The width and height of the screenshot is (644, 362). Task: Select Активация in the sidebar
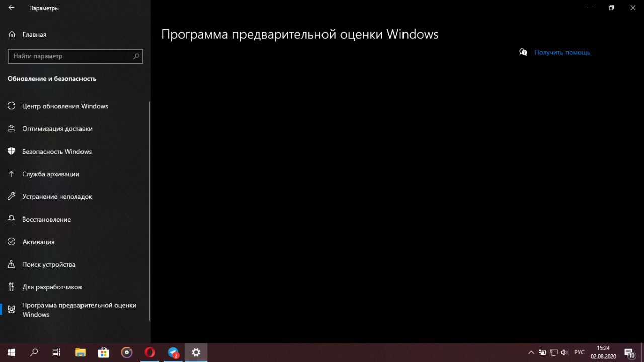pyautogui.click(x=75, y=242)
